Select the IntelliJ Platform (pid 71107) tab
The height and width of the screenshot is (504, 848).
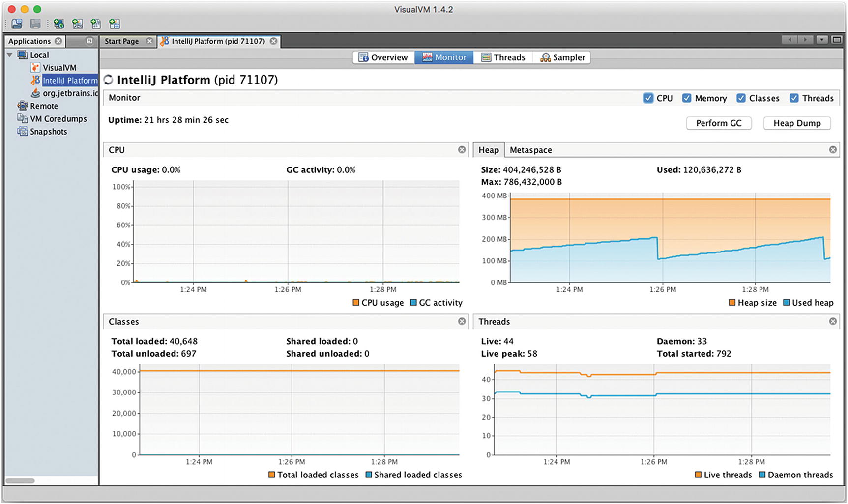pos(218,41)
